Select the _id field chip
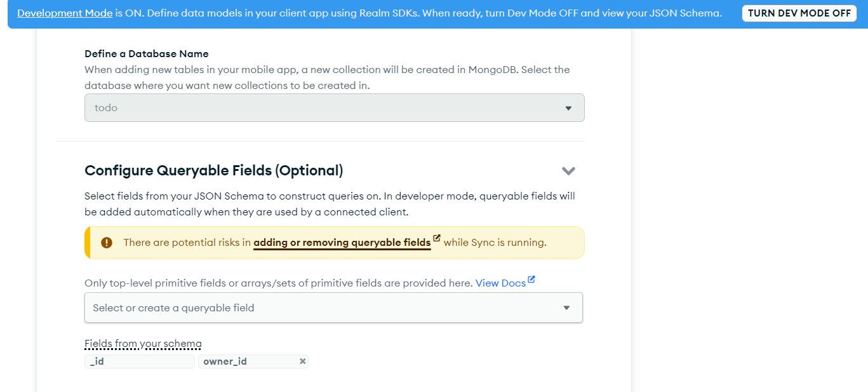The height and width of the screenshot is (392, 868). click(139, 362)
